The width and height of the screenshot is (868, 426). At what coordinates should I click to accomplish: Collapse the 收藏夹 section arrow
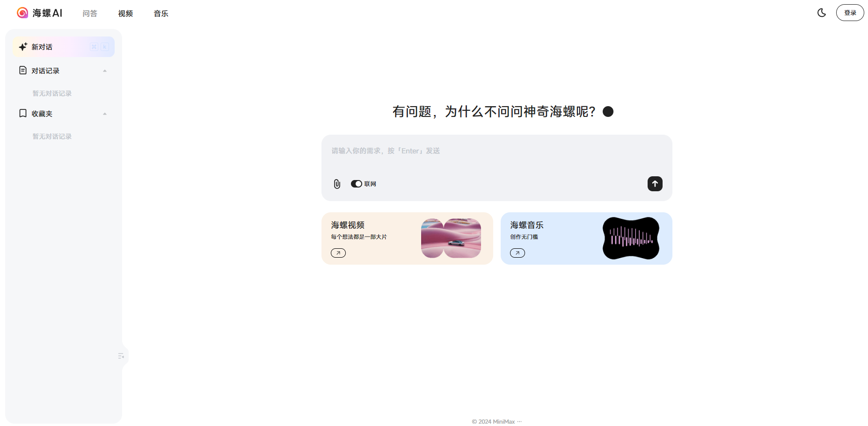point(105,114)
